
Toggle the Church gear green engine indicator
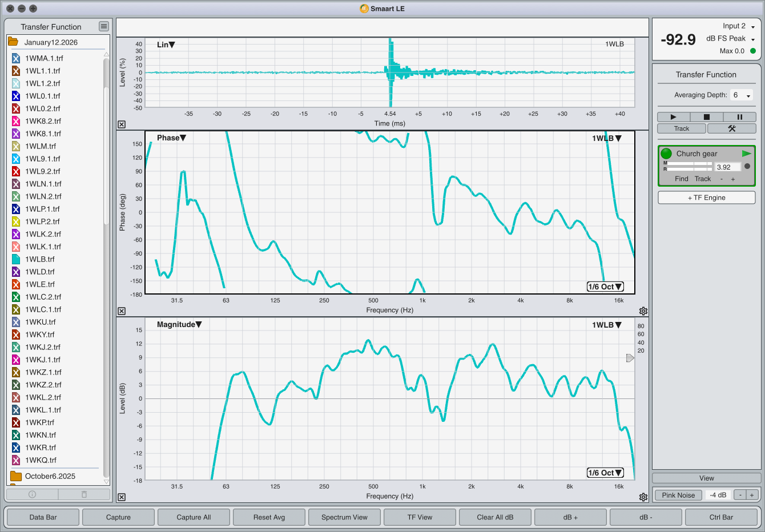(666, 154)
